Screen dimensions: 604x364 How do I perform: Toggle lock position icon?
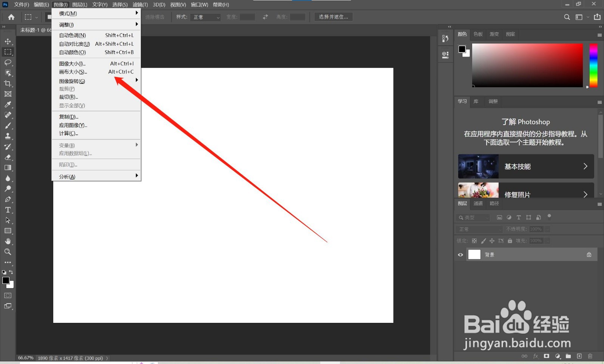pos(492,241)
